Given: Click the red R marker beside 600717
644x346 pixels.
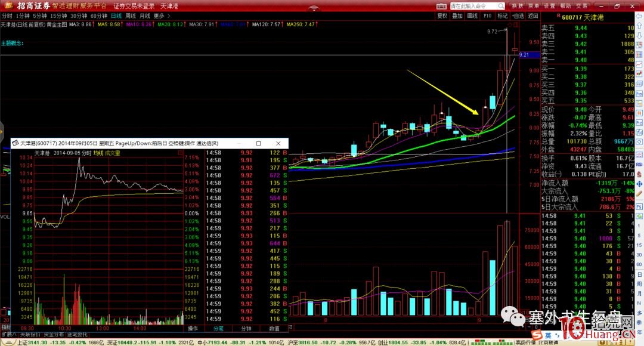Looking at the screenshot, I should coord(559,16).
